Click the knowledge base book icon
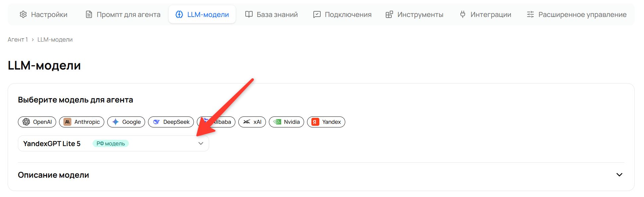The image size is (644, 197). point(249,14)
